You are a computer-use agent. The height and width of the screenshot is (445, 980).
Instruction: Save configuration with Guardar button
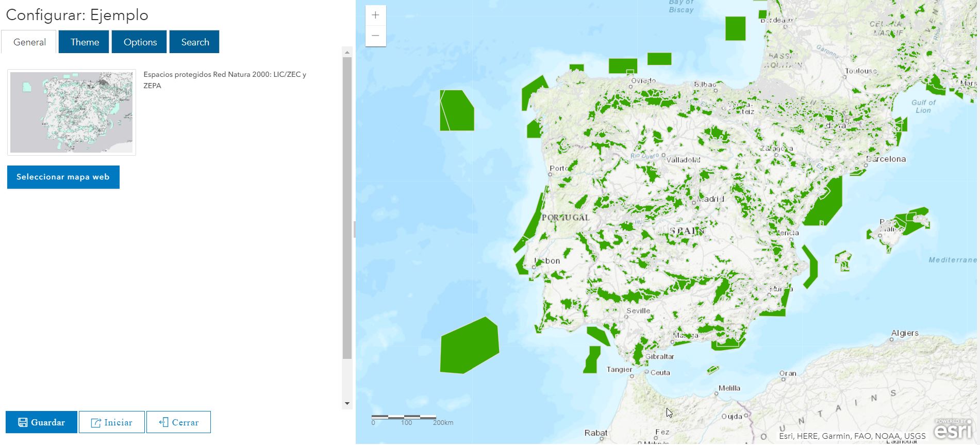42,422
